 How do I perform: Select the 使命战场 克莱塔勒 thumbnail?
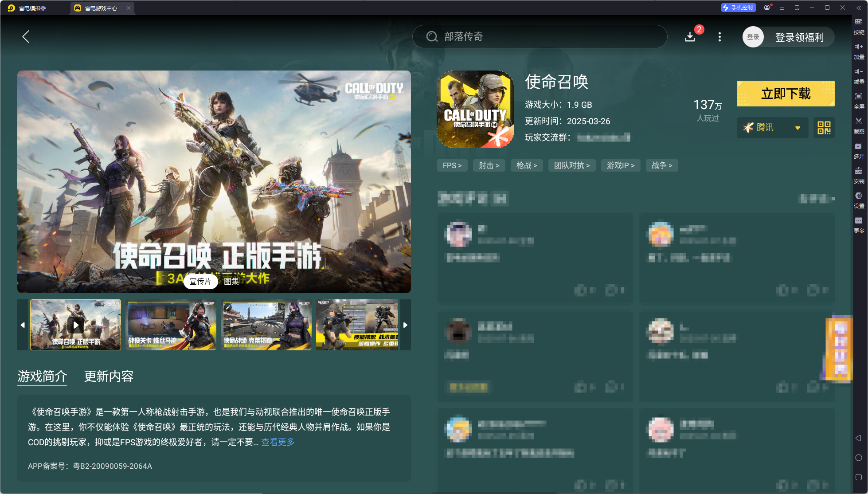pos(266,325)
